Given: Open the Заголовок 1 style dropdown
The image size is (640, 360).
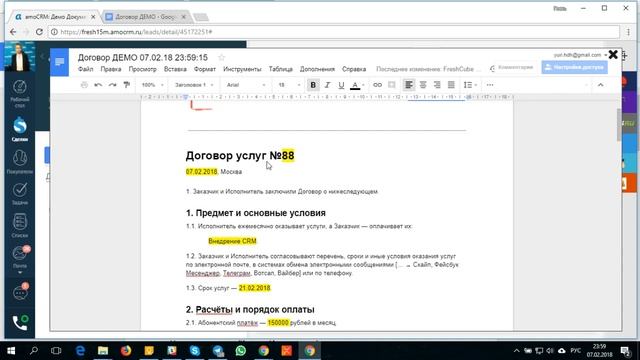Looking at the screenshot, I should tap(194, 85).
